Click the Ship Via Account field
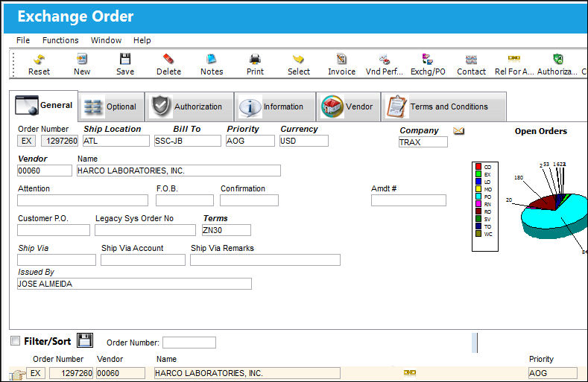The width and height of the screenshot is (588, 382). point(143,260)
